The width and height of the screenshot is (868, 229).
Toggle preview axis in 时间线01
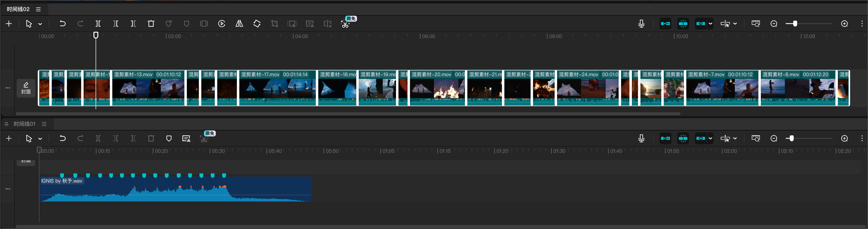pos(725,139)
